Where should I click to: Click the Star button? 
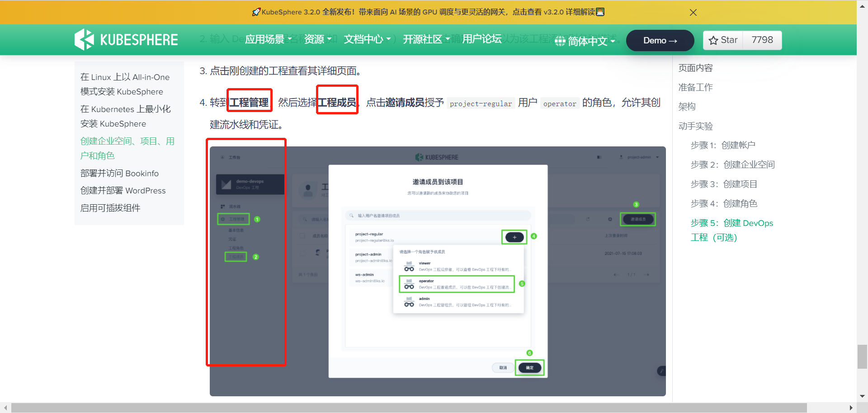(723, 40)
